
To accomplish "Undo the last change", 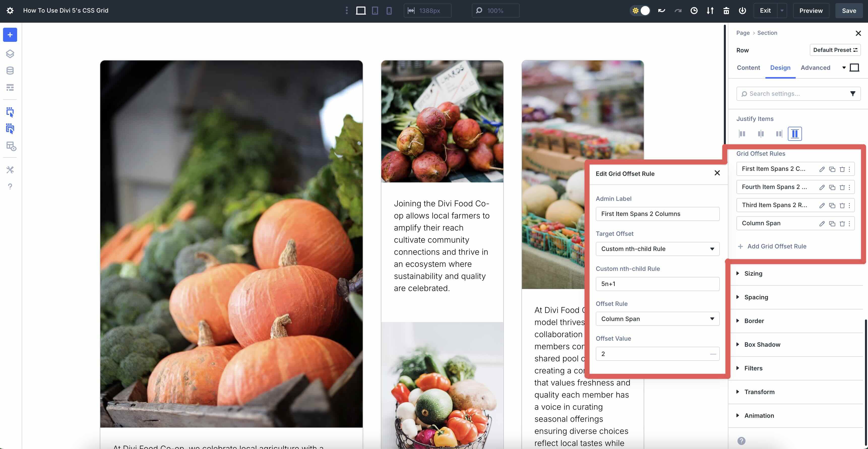I will [661, 10].
